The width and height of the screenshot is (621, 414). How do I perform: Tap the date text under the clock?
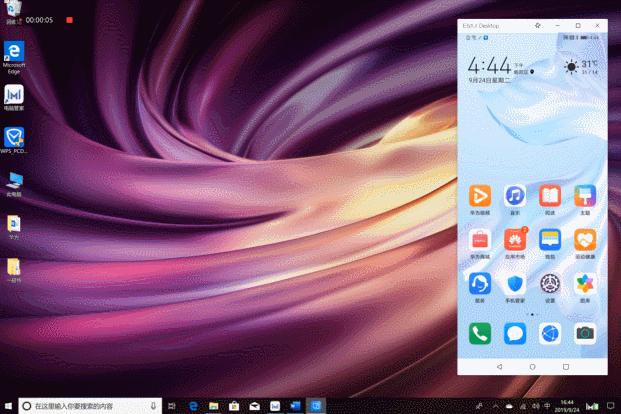(x=489, y=80)
